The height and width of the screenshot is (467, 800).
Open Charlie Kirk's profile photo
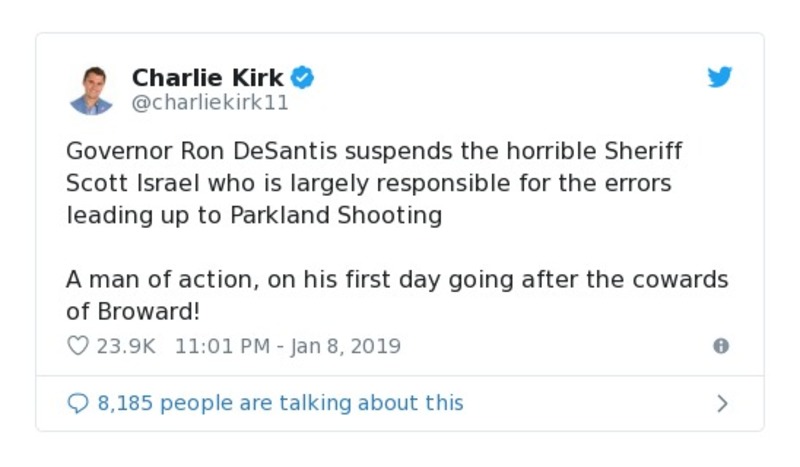92,90
